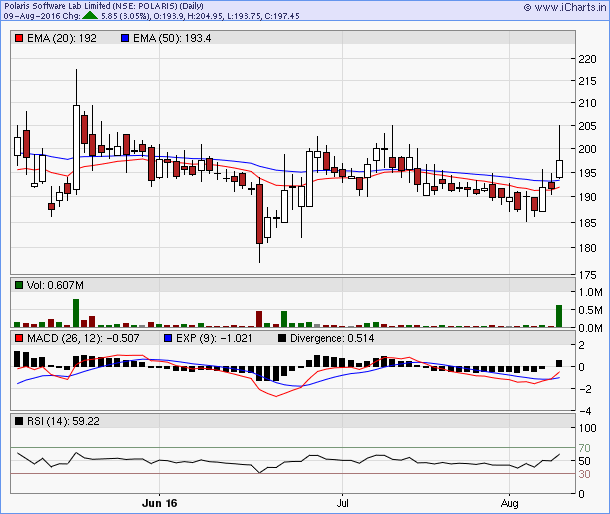The image size is (610, 514).
Task: Click the black RSI (14) legend swatch
Action: (x=19, y=421)
